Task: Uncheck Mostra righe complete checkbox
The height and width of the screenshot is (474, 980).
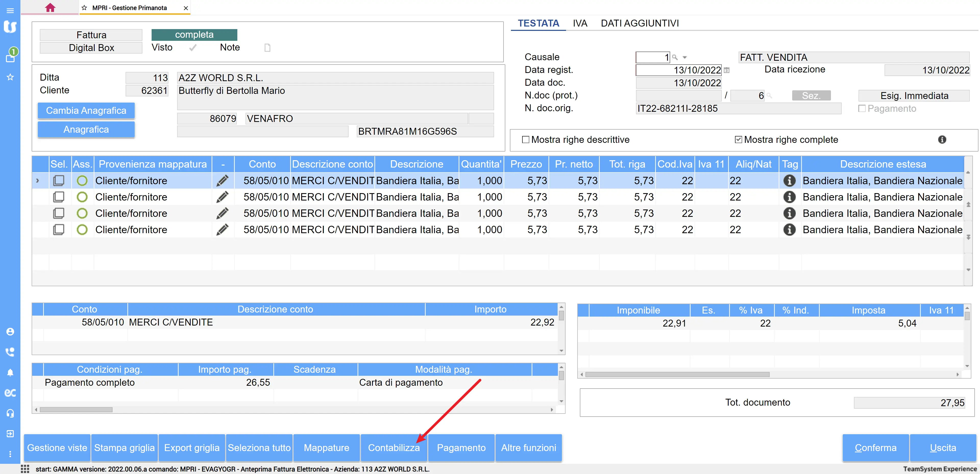Action: click(738, 140)
